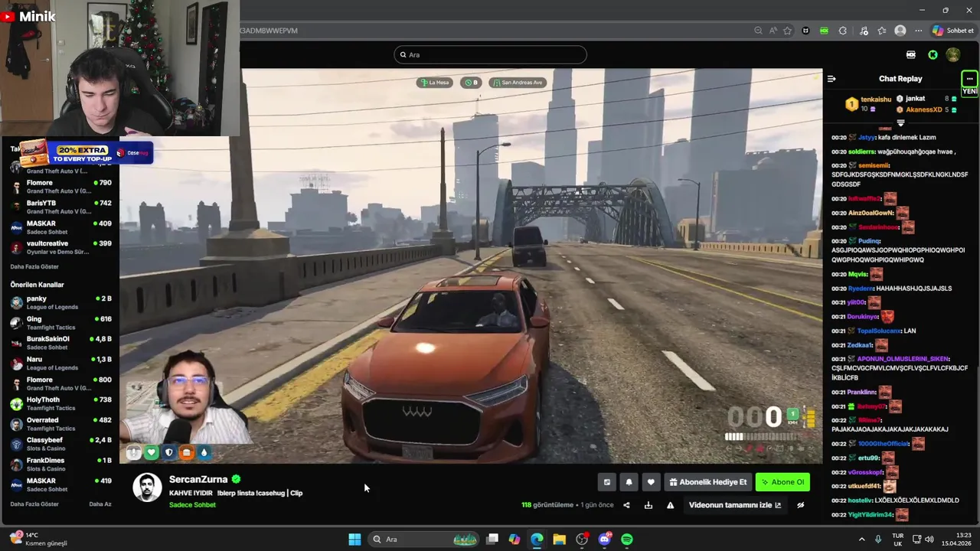The height and width of the screenshot is (551, 980).
Task: Click SercanZurna channel name
Action: [198, 479]
